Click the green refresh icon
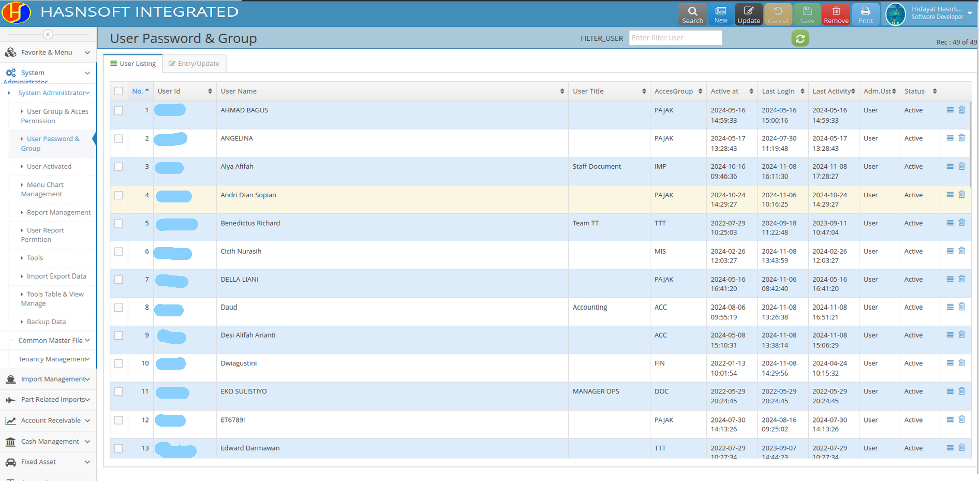This screenshot has height=481, width=980. (x=800, y=38)
